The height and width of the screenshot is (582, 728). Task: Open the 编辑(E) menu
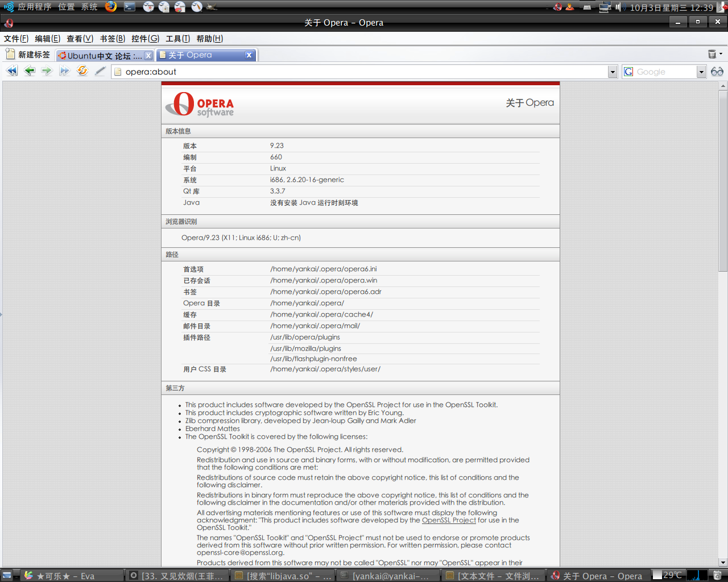coord(48,39)
